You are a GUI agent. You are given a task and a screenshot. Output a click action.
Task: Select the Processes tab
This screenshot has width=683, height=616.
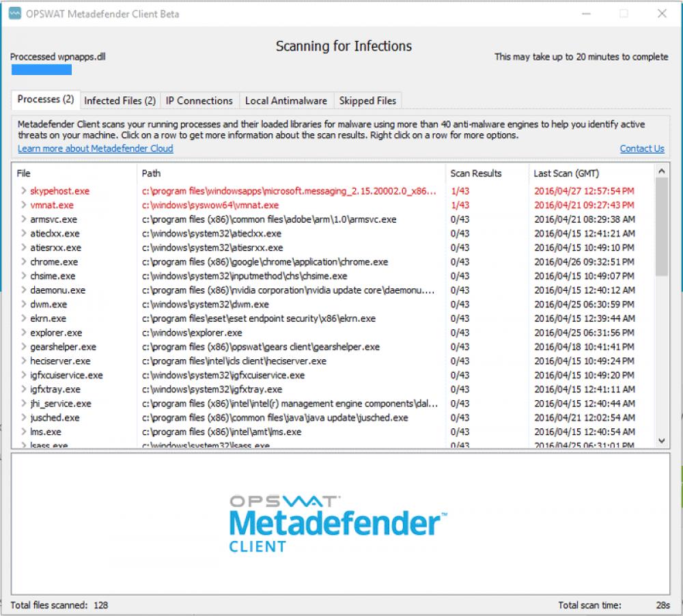click(44, 99)
